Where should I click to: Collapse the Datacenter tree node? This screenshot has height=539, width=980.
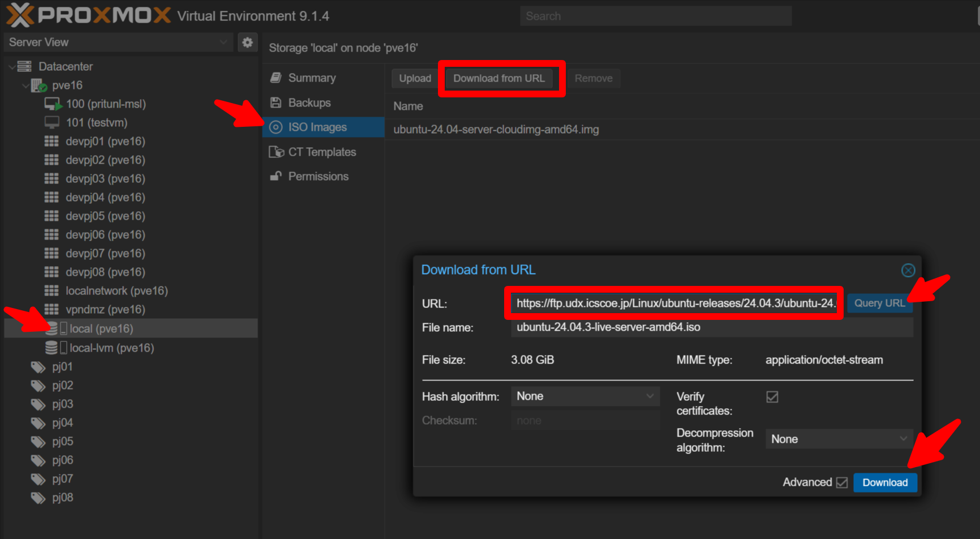pos(12,66)
